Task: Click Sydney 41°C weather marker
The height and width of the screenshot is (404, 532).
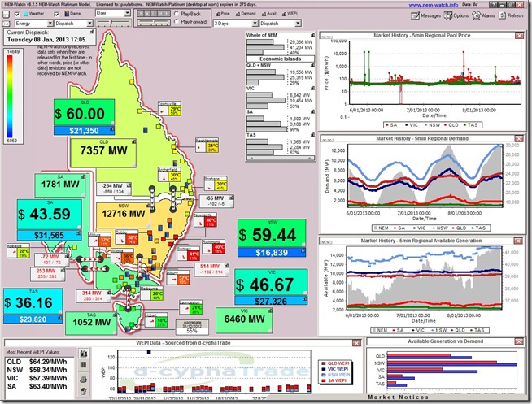Action: coord(188,254)
